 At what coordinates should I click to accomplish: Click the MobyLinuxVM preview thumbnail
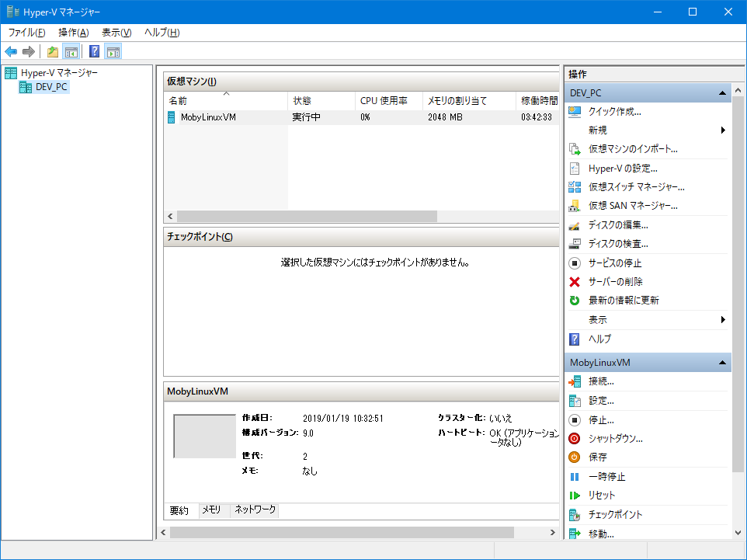coord(205,436)
